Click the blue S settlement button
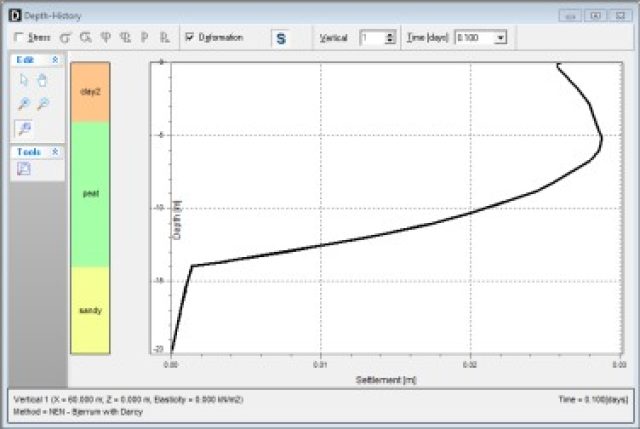Viewport: 640px width, 429px height. pyautogui.click(x=281, y=38)
